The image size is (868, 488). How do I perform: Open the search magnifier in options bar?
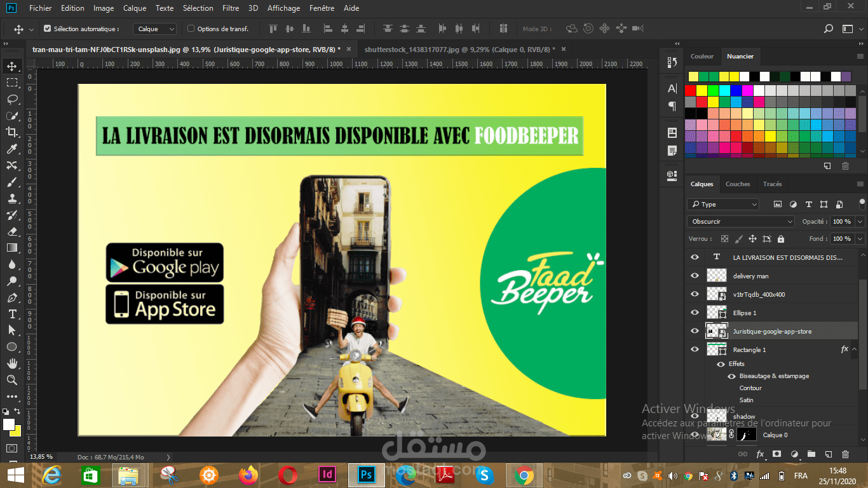tap(829, 29)
